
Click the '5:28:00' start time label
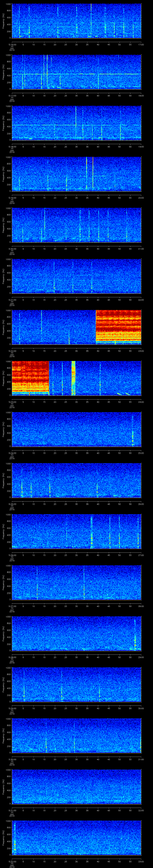(x=12, y=657)
